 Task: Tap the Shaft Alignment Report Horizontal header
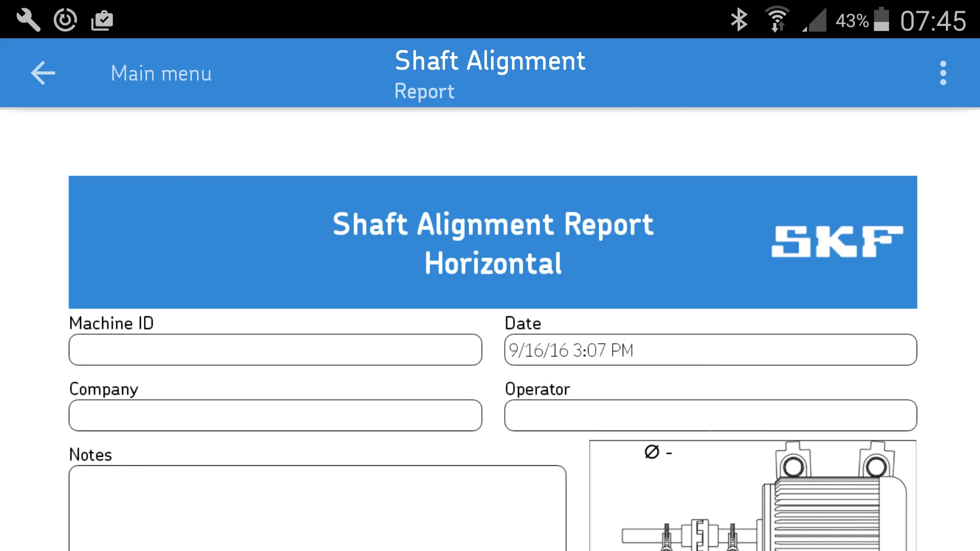(493, 243)
